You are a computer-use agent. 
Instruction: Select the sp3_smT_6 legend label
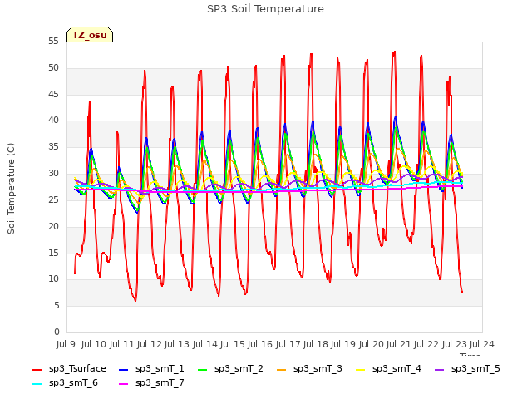click(73, 383)
